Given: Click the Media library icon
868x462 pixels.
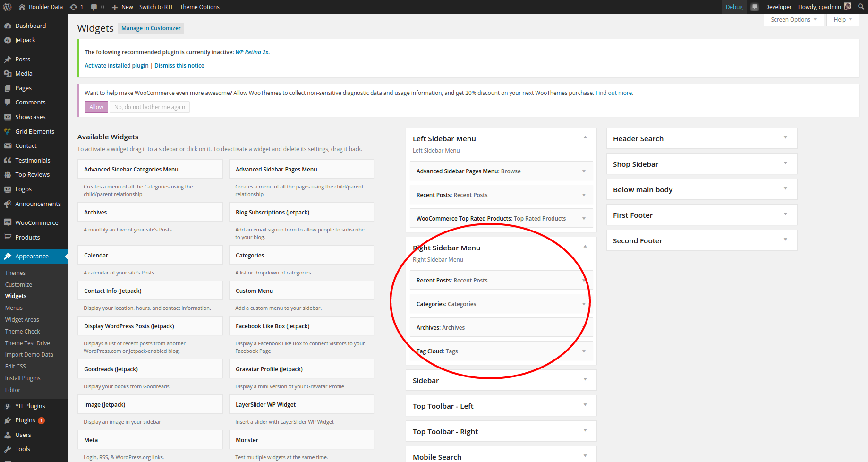Looking at the screenshot, I should 8,74.
